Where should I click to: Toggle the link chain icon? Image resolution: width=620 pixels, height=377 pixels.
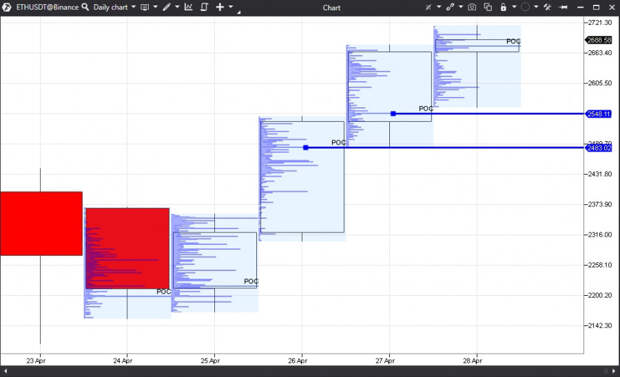point(450,7)
